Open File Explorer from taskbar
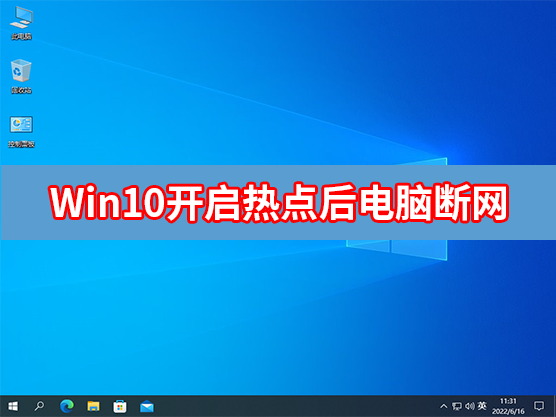 [x=94, y=406]
